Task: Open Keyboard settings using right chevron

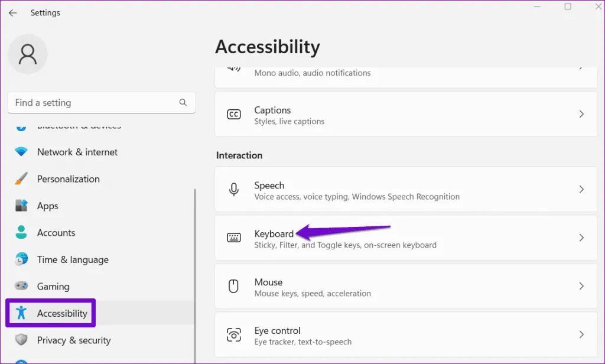Action: click(x=581, y=238)
